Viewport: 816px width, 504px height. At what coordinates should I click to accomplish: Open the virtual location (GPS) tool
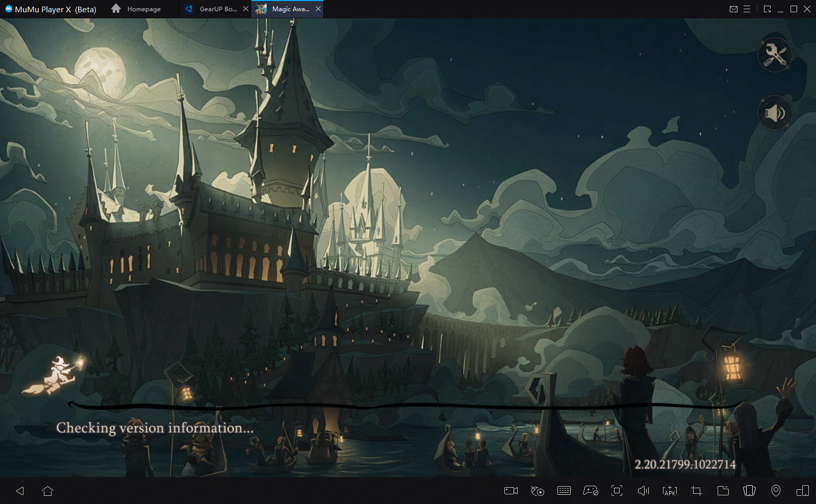tap(776, 491)
